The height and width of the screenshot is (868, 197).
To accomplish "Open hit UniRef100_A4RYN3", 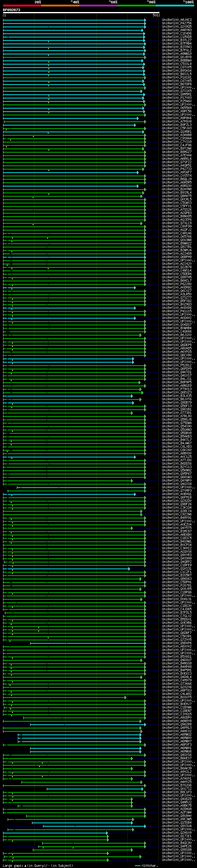I will 177,30.
